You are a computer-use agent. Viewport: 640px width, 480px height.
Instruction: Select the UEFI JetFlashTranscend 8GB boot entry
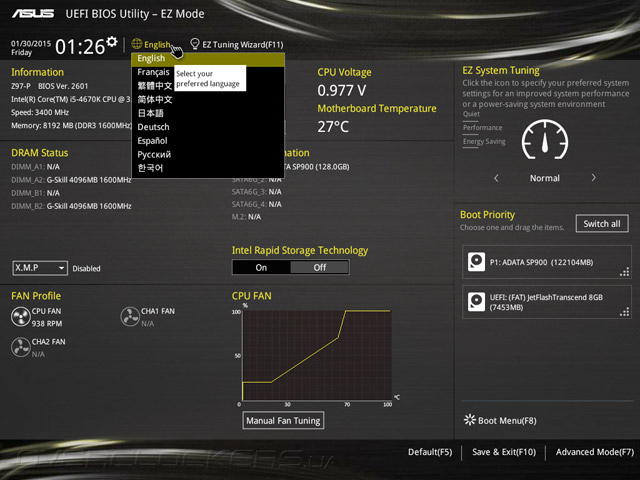pos(547,302)
